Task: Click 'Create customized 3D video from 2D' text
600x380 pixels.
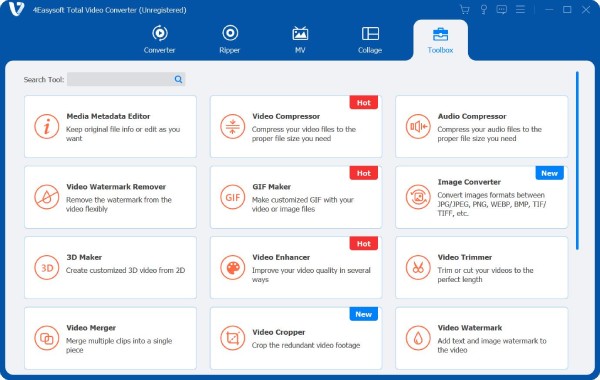Action: 126,270
